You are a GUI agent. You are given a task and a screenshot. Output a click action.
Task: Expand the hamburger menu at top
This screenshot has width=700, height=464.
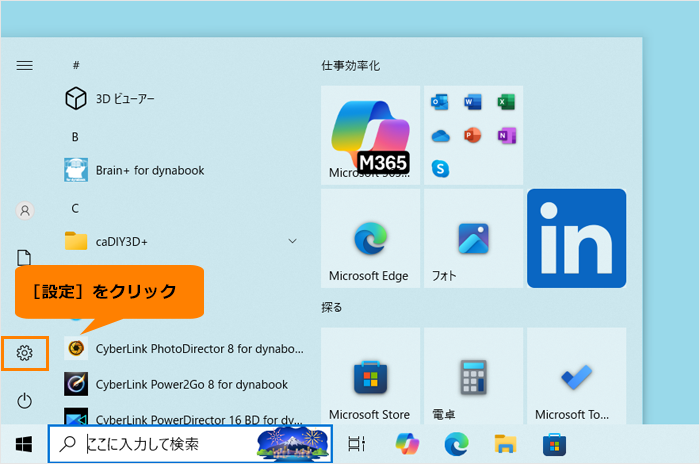pos(25,66)
